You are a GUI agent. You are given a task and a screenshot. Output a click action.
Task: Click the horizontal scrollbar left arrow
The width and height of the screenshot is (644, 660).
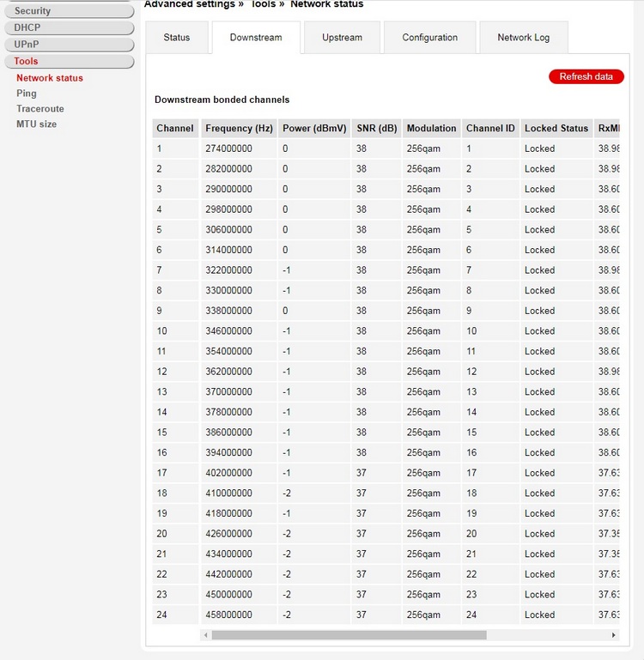[x=205, y=635]
